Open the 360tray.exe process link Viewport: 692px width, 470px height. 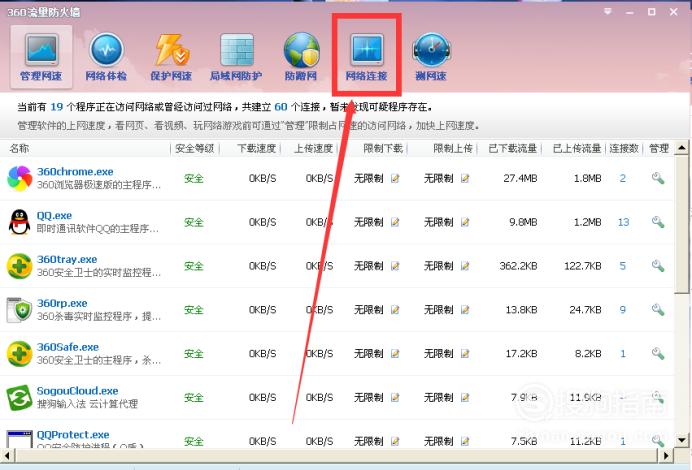[x=67, y=259]
